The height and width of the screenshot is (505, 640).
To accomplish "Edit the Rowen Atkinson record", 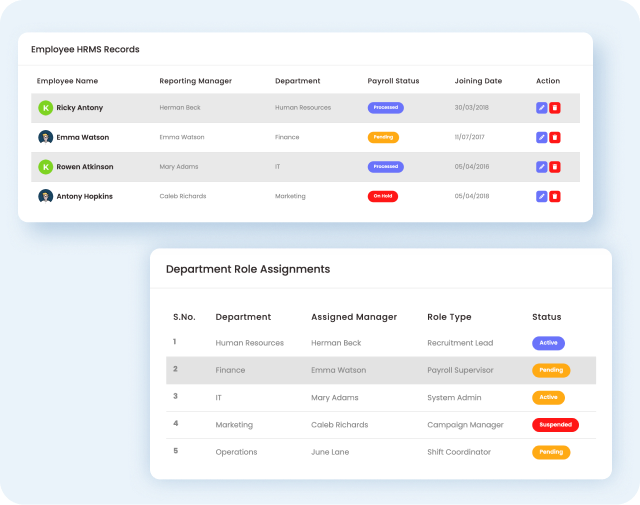I will pos(542,167).
